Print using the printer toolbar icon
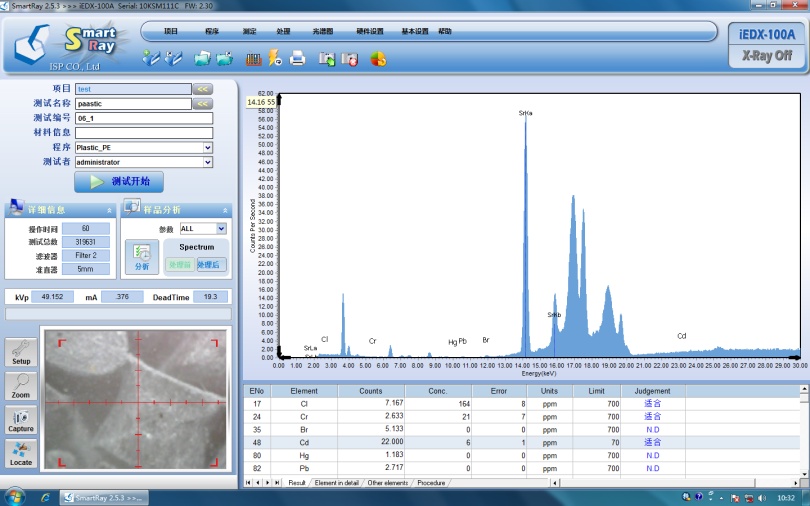Screen dimensions: 810x506 point(298,58)
